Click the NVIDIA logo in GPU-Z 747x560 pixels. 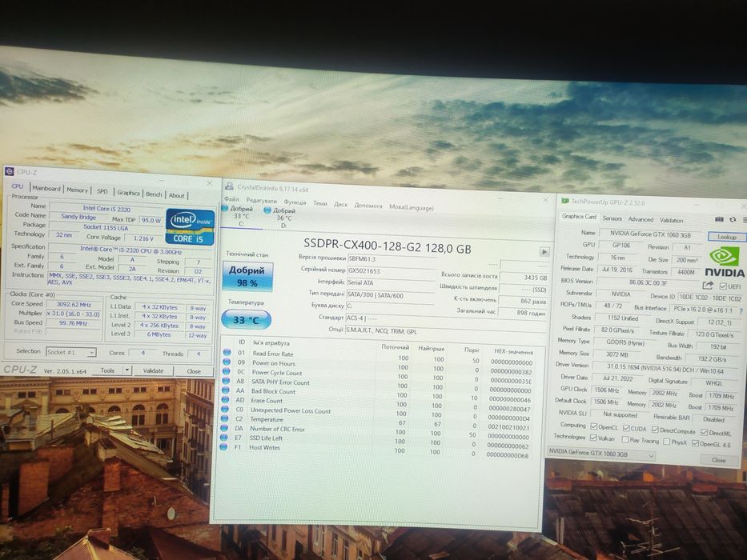click(x=724, y=262)
